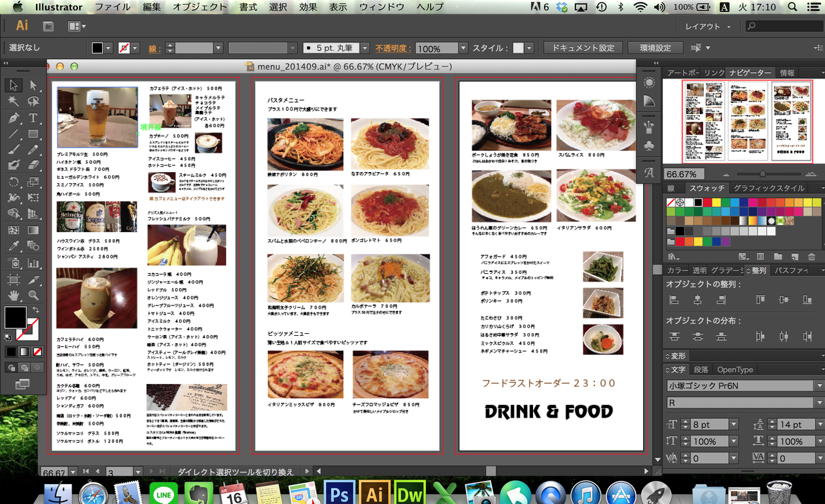The image size is (825, 504).
Task: Click vertical align top icon
Action: (761, 300)
